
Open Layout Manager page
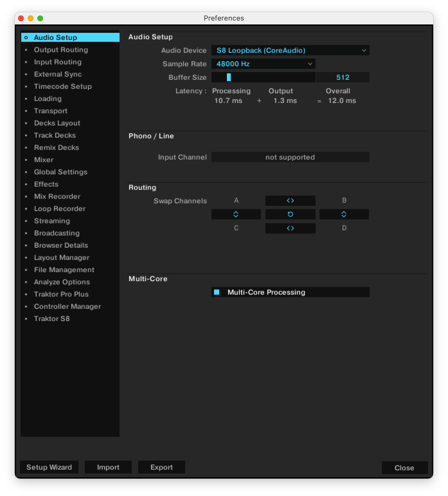(70, 257)
